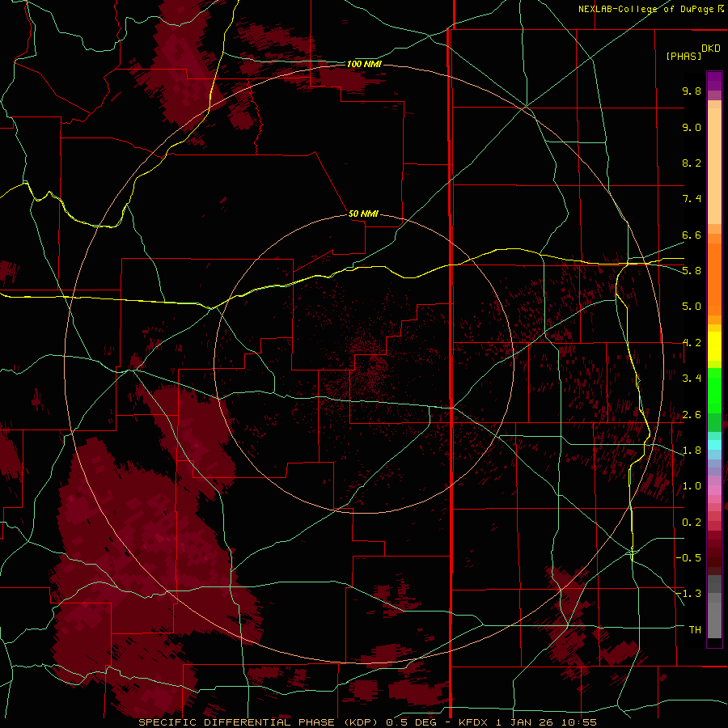This screenshot has width=728, height=728.
Task: Click the 100 NMI range ring label
Action: [x=364, y=64]
